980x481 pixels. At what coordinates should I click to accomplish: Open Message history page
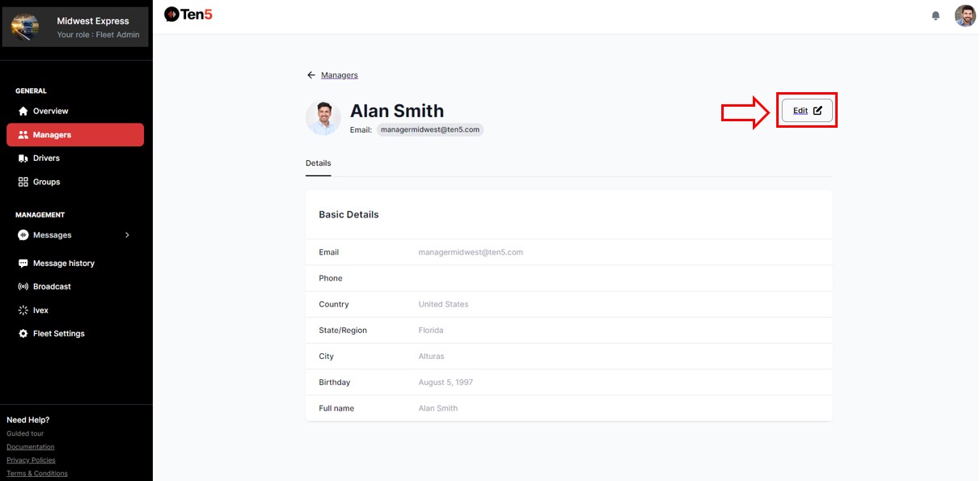coord(63,264)
